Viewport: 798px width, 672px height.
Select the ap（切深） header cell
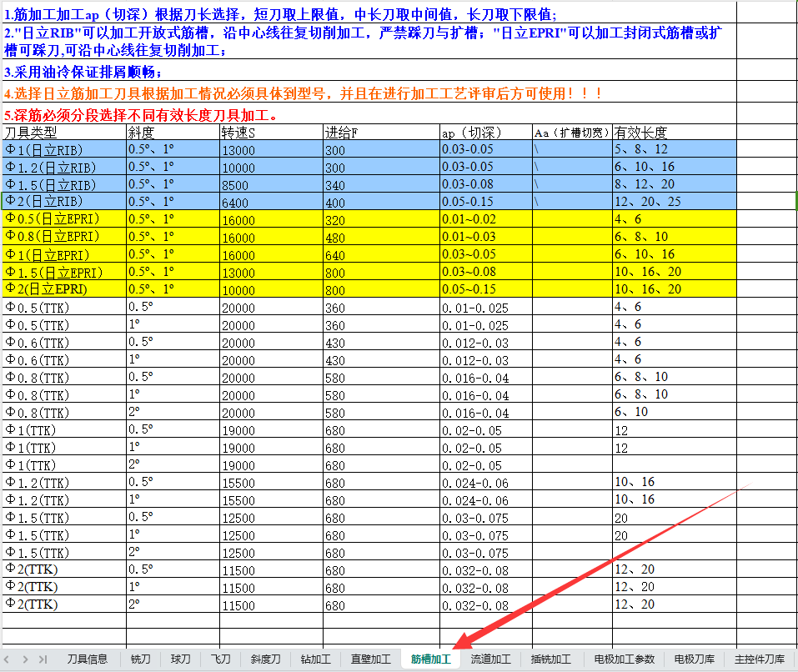486,133
